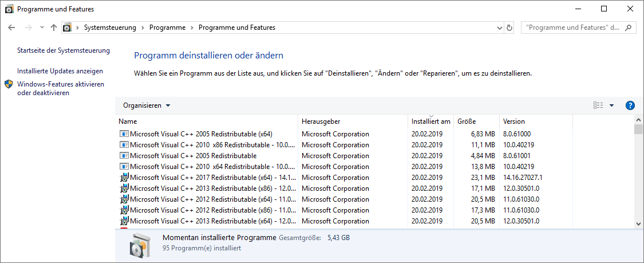Click icon of Visual C++ 2017 Redistributable (x64)

click(124, 178)
